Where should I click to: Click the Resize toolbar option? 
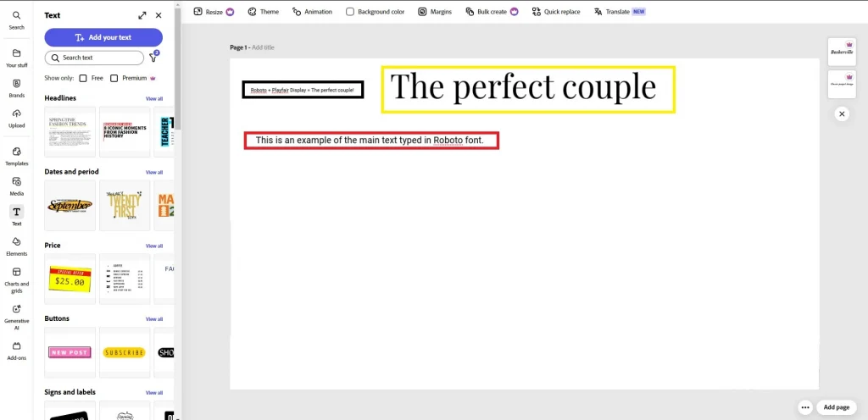(214, 12)
